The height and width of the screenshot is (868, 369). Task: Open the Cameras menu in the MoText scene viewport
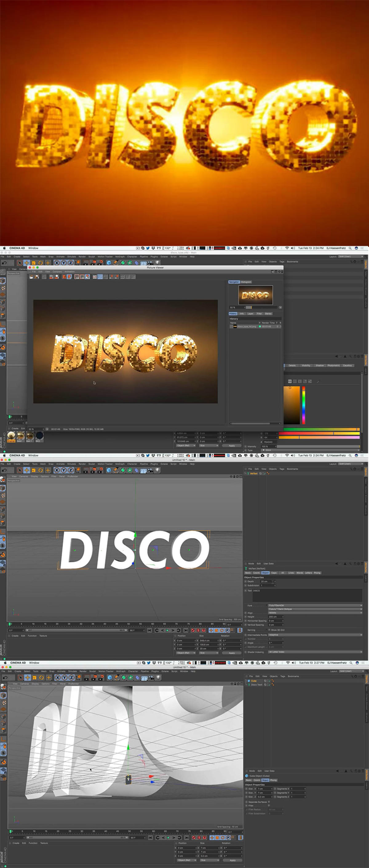pos(24,476)
